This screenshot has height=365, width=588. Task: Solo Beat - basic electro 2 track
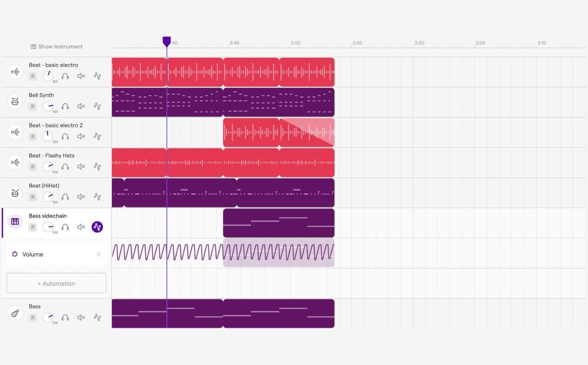pyautogui.click(x=65, y=137)
